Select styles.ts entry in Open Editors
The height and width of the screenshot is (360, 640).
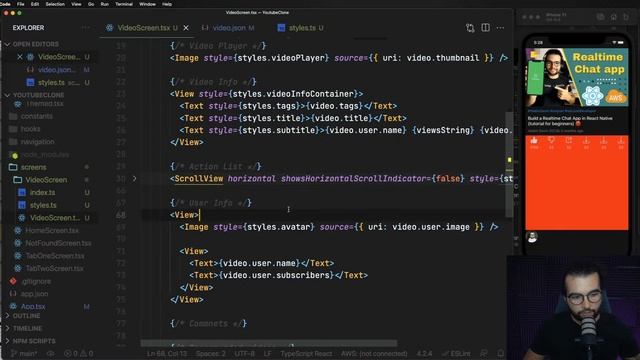click(51, 82)
